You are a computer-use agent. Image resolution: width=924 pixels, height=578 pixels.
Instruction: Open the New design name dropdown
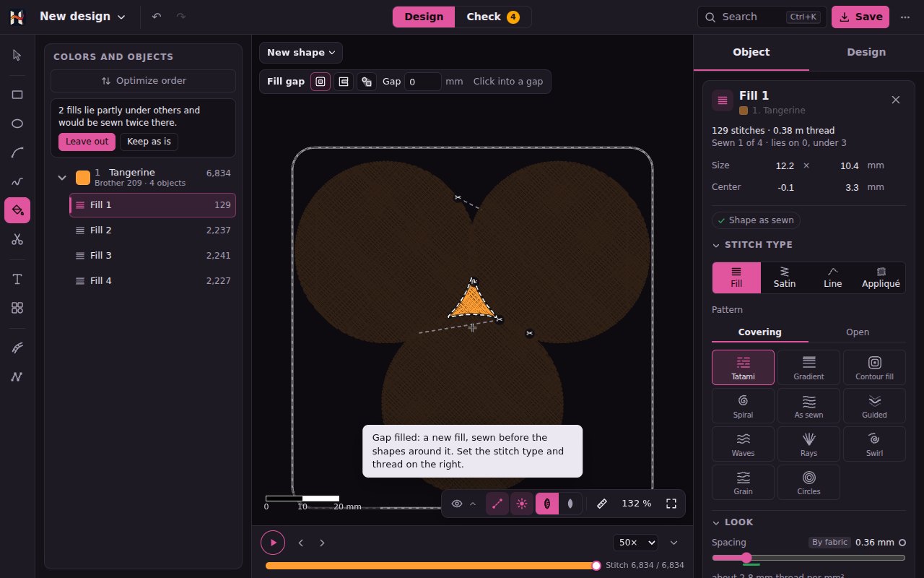[x=82, y=17]
